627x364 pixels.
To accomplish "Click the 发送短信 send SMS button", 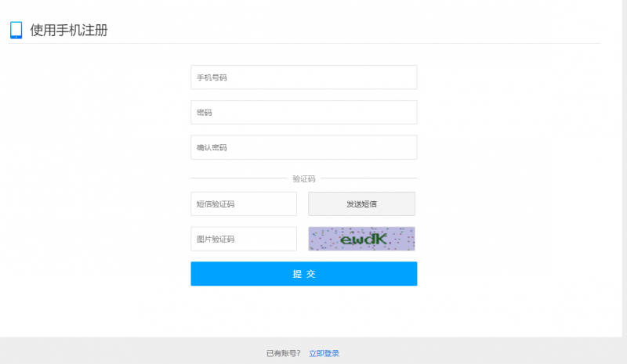I will 361,204.
